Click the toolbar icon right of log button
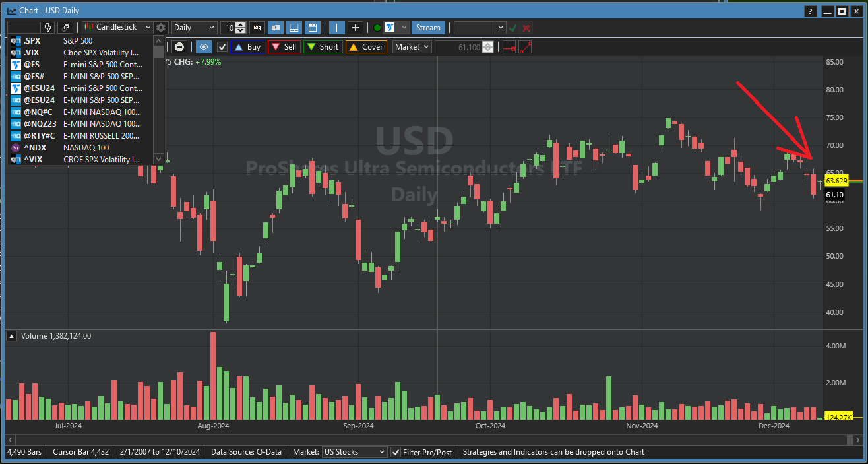 (276, 27)
